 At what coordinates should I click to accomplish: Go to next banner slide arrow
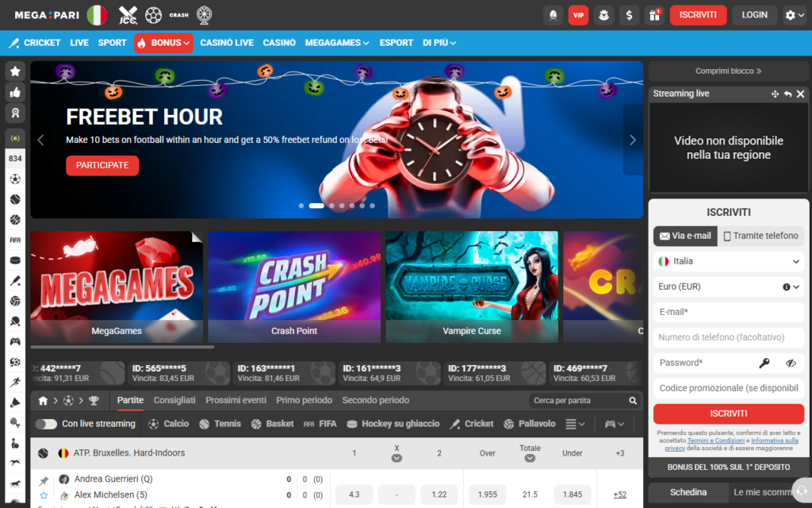(632, 140)
